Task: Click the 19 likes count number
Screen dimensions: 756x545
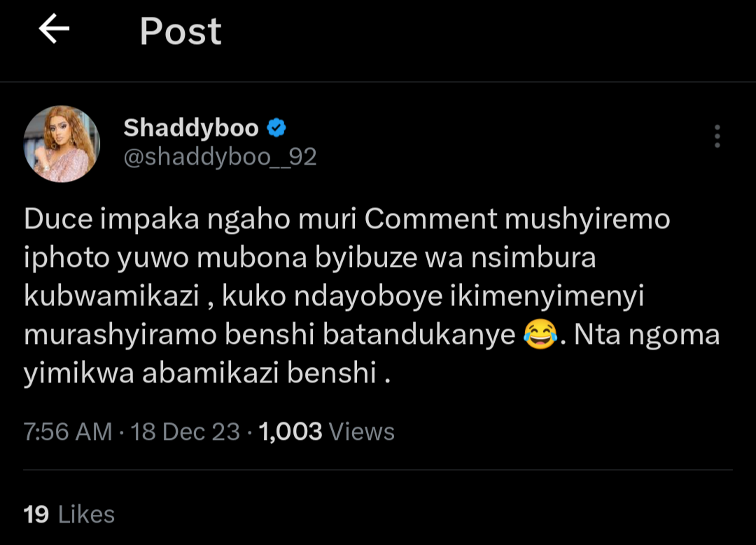Action: click(x=36, y=515)
